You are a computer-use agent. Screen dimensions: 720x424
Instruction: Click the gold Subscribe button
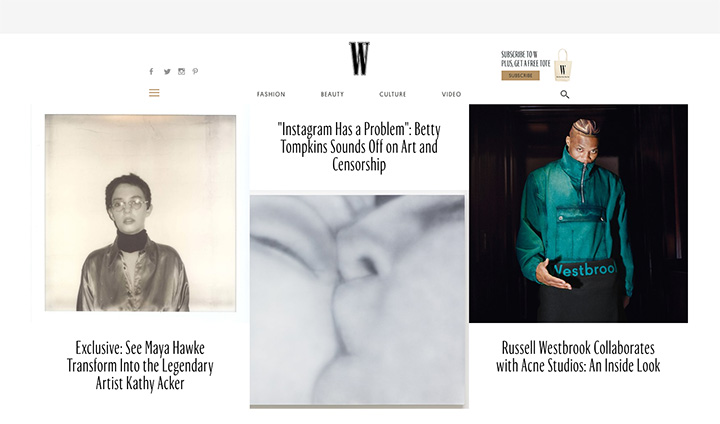pos(520,75)
